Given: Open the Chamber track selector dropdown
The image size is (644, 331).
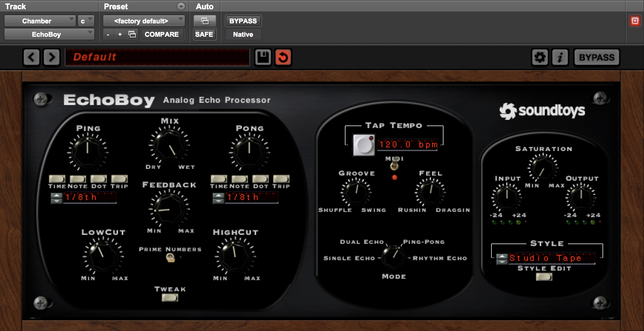Looking at the screenshot, I should [40, 21].
